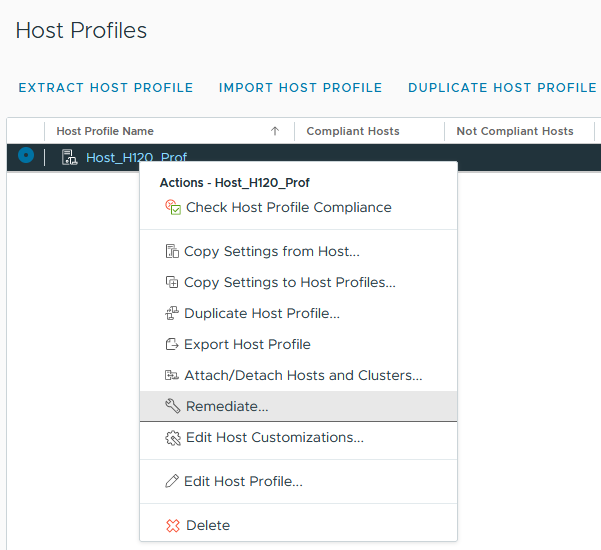Click the Export Host Profile icon
Image resolution: width=601 pixels, height=550 pixels.
tap(172, 344)
